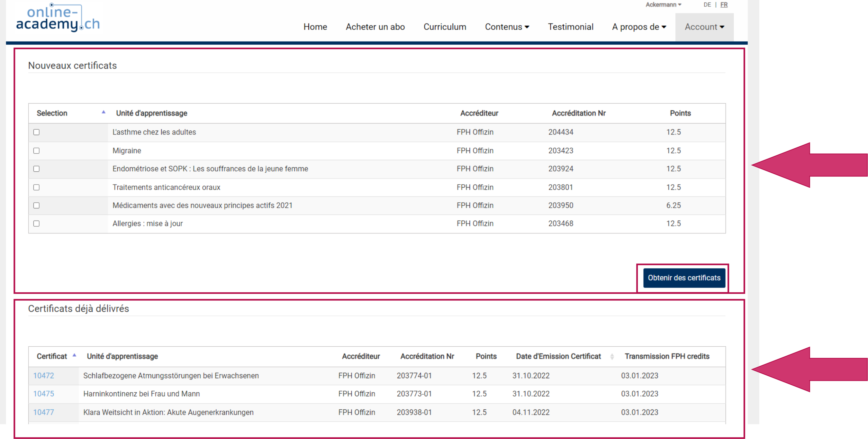Select Médicaments avec des nouveaux principes actifs checkbox
The width and height of the screenshot is (868, 439).
pos(36,206)
